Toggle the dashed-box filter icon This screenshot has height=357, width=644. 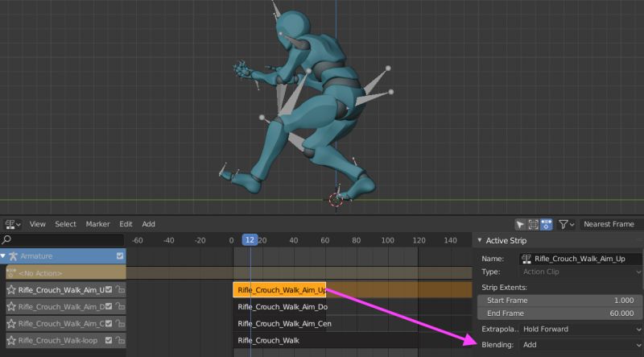pos(533,225)
